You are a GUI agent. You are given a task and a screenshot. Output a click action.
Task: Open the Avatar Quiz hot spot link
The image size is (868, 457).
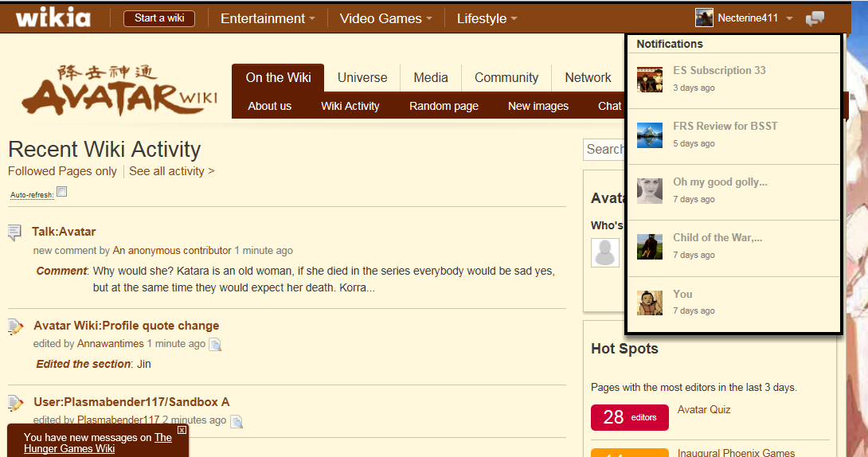click(704, 410)
